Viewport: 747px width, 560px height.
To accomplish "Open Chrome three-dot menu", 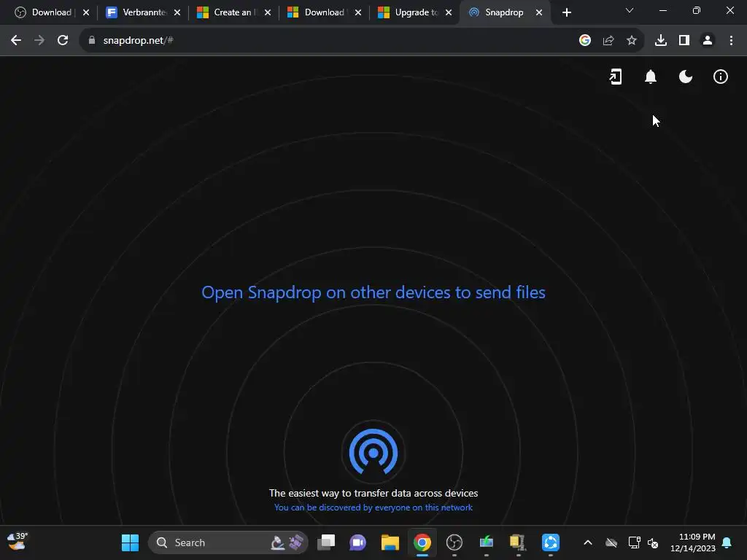I will [x=731, y=41].
